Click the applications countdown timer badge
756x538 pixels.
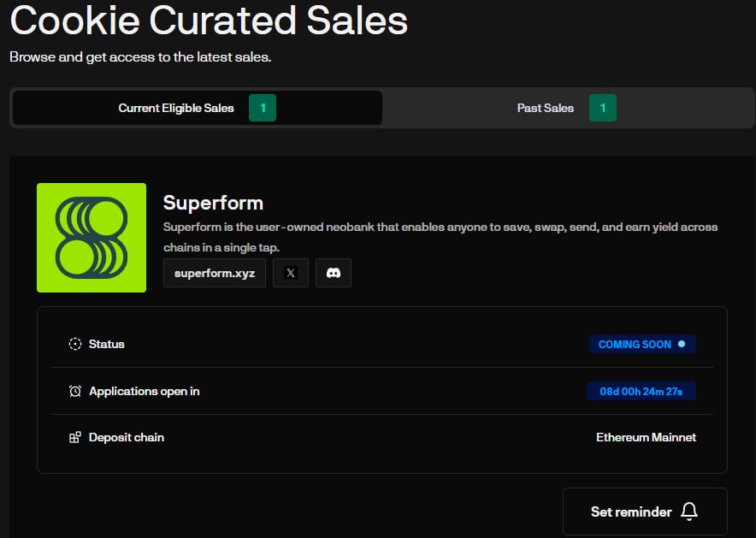tap(641, 391)
